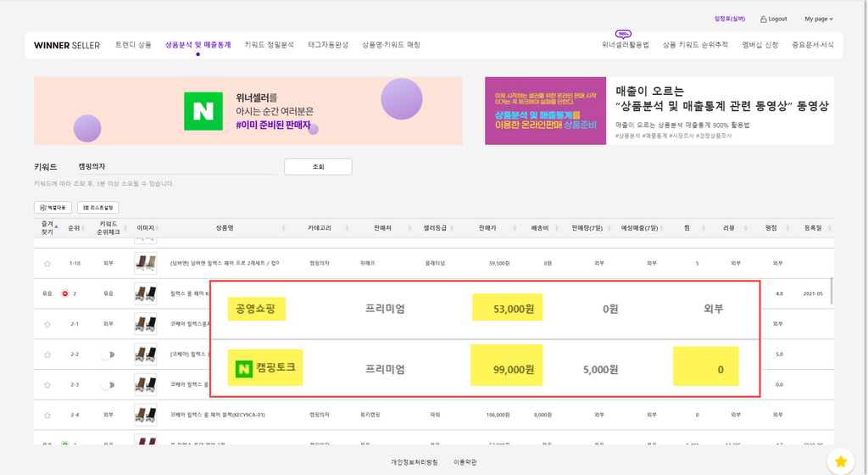Viewport: 868px width, 475px height.
Task: Click the 록키캠핑 seller cell
Action: [370, 415]
